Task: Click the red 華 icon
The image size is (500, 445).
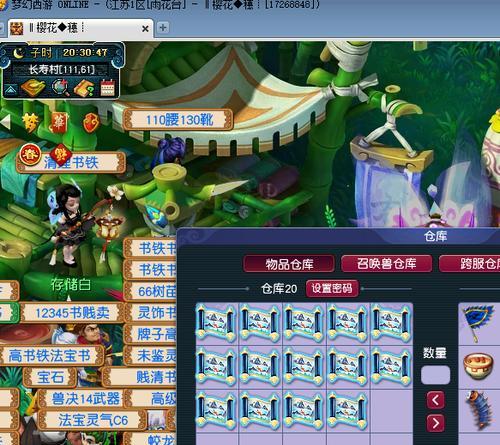Action: pos(59,123)
